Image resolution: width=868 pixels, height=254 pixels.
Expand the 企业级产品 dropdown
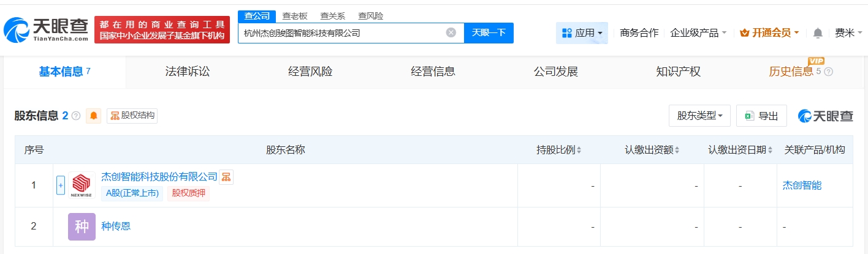[x=699, y=33]
